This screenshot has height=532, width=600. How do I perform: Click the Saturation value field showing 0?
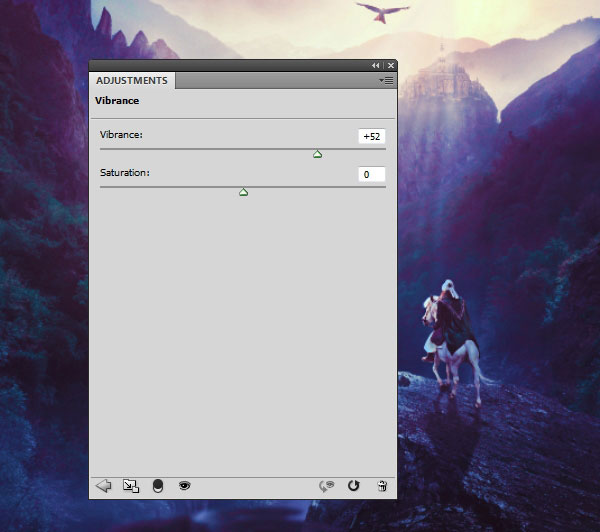(372, 175)
